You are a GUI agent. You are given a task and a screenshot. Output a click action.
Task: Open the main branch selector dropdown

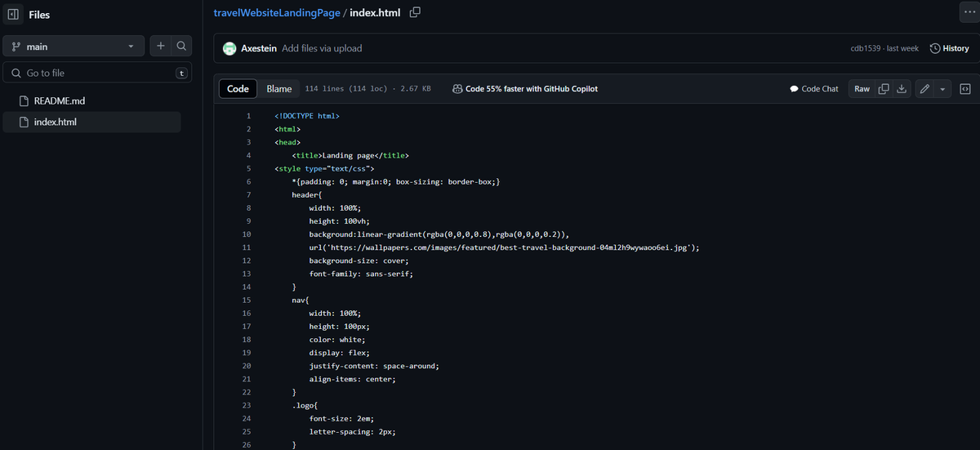coord(73,47)
